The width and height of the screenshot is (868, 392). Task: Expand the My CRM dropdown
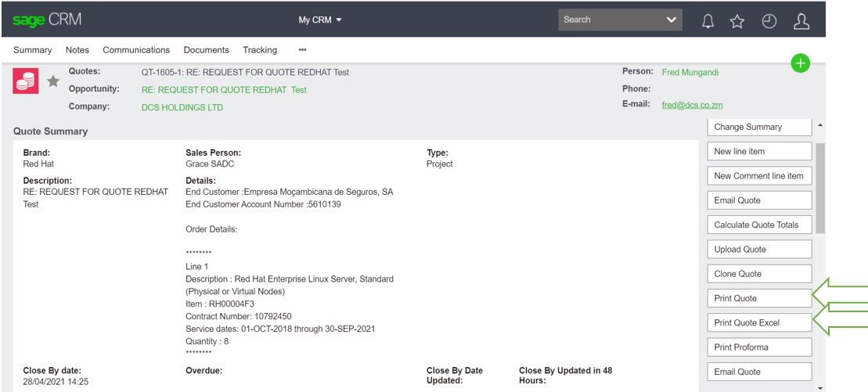[320, 20]
